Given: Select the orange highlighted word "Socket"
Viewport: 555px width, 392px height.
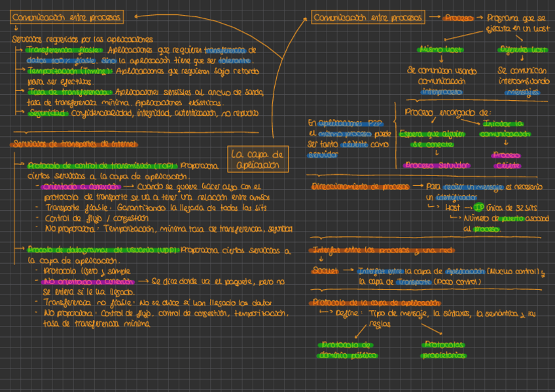Looking at the screenshot, I should (325, 271).
